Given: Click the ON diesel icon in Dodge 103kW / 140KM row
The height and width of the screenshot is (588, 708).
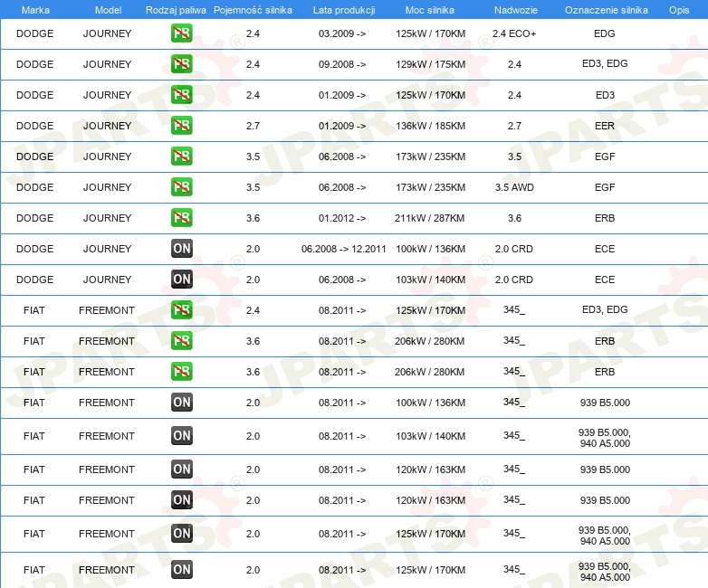Looking at the screenshot, I should [x=181, y=279].
